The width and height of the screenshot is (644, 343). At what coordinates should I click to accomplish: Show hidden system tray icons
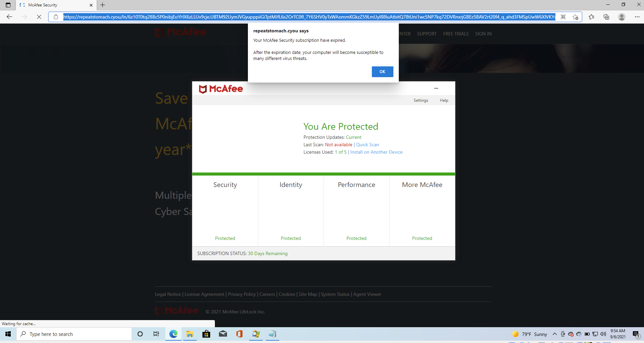[554, 334]
